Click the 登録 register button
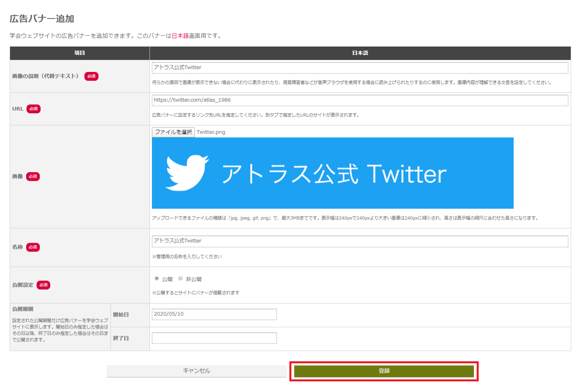 tap(384, 371)
